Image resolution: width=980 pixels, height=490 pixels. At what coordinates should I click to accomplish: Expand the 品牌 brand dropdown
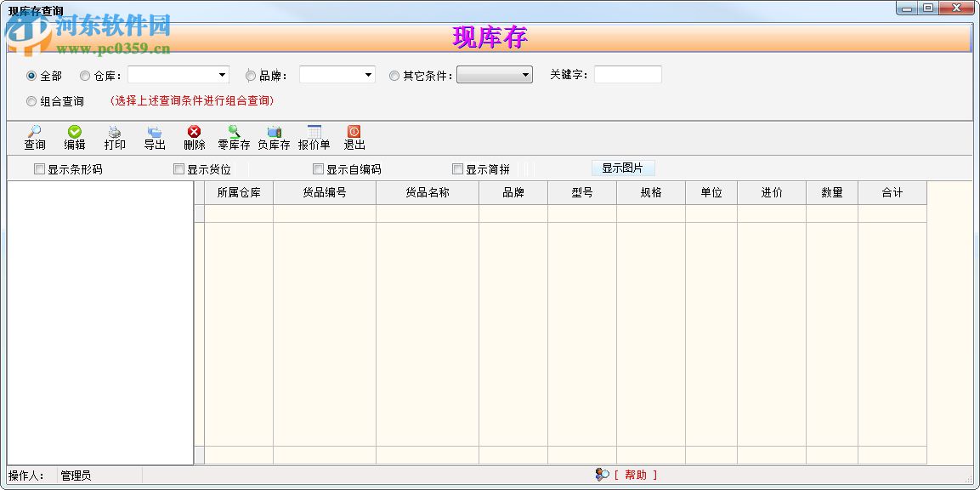coord(367,74)
